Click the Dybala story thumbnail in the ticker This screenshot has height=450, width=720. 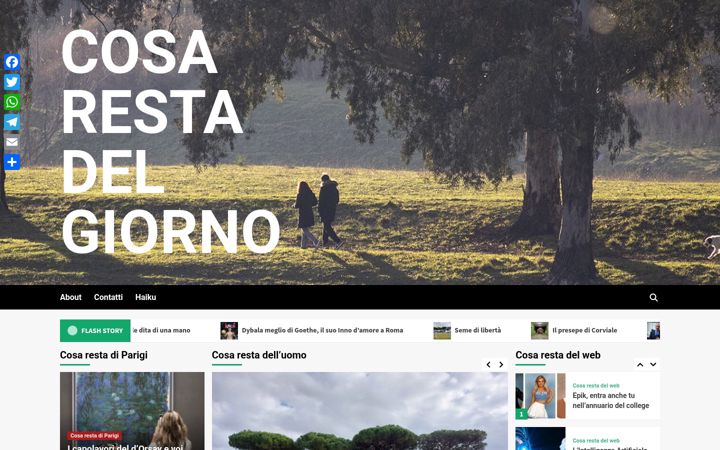point(229,331)
